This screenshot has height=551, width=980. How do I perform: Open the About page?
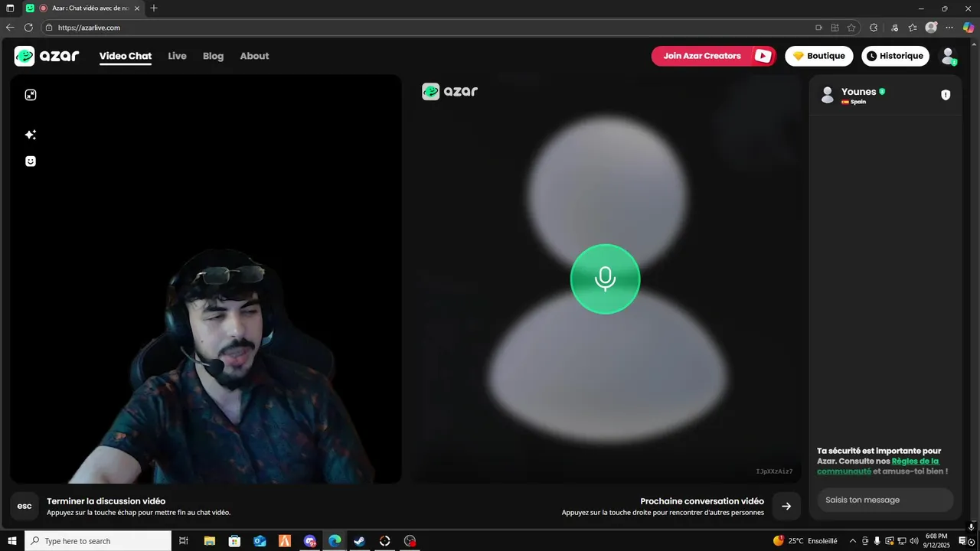[x=254, y=56]
